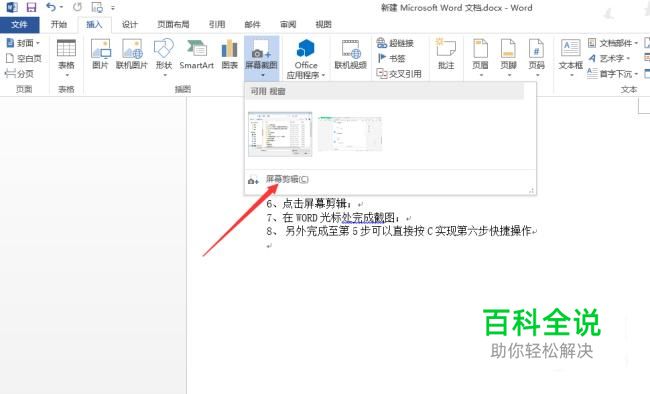This screenshot has height=394, width=650.
Task: Open the 艺术字 WordArt dropdown
Action: [609, 58]
